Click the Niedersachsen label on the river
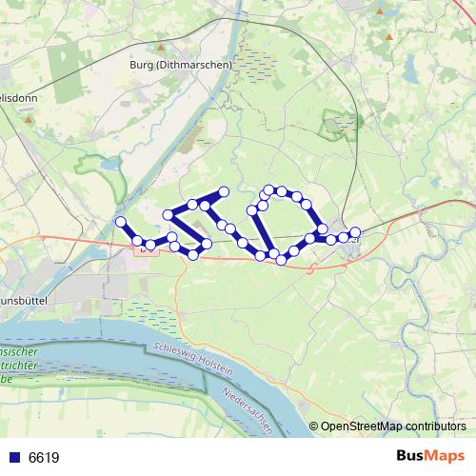 tap(248, 410)
